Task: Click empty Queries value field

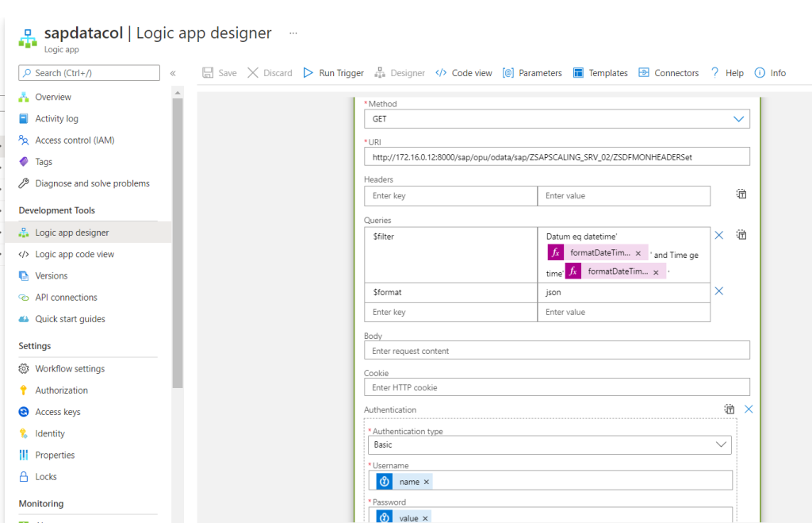Action: [x=623, y=313]
